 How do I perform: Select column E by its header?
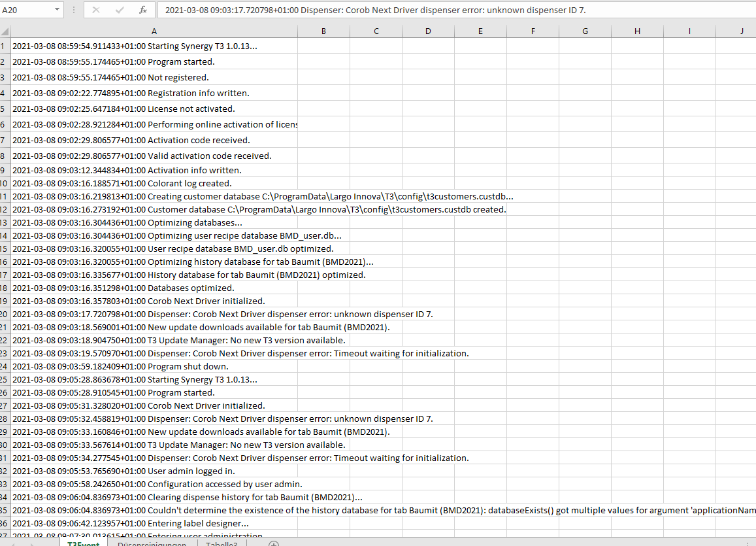[480, 31]
